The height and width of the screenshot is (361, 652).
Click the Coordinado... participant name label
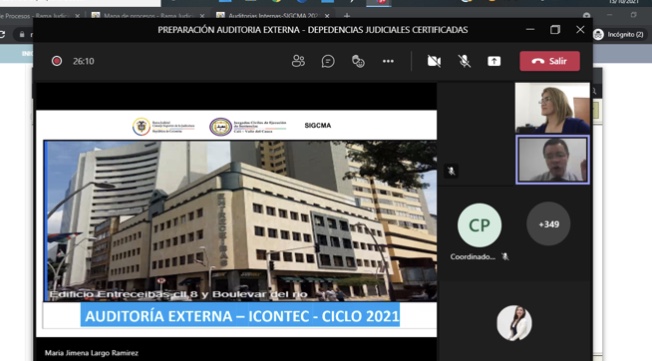472,257
